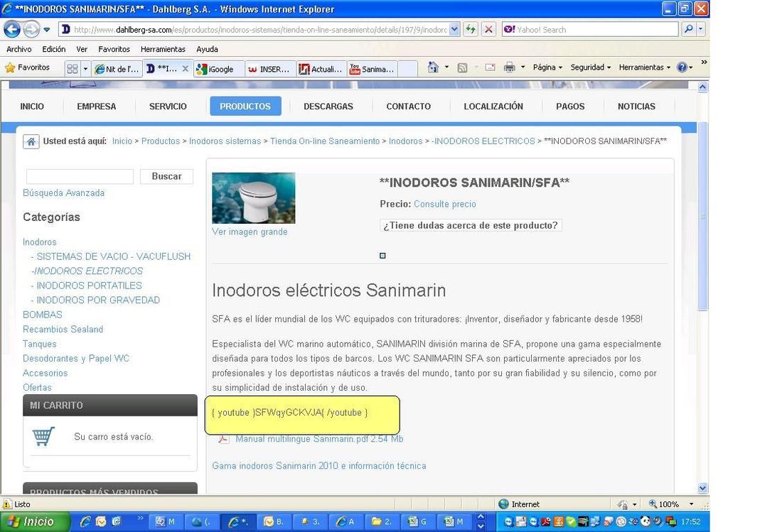This screenshot has width=782, height=532.
Task: Open Manual multilingue Sanimarin.pdf link
Action: point(319,439)
